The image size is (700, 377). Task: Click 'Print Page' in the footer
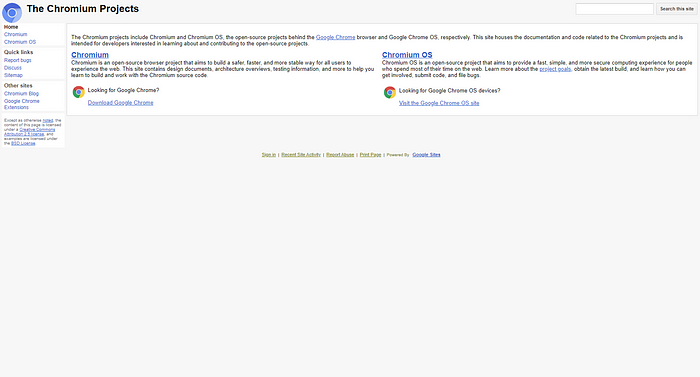(371, 155)
